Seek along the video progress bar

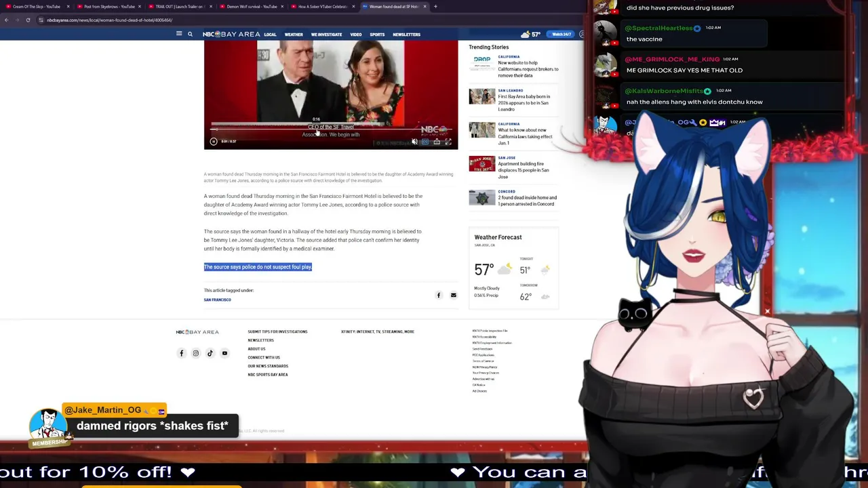[x=331, y=129]
